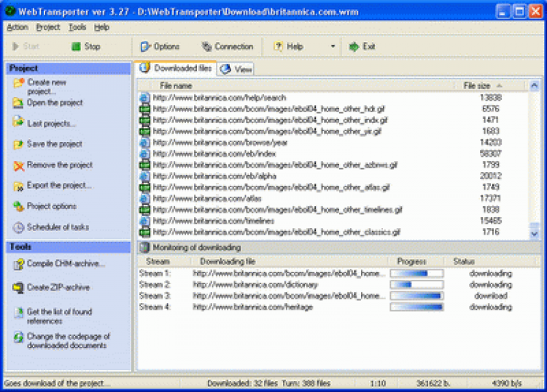Viewport: 547px width, 392px height.
Task: Click the Open the project link
Action: tap(55, 103)
